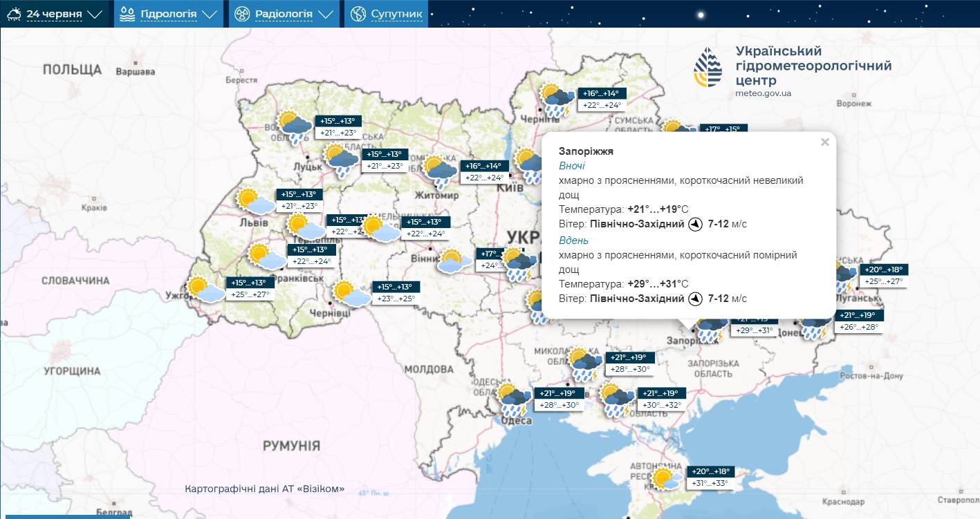Image resolution: width=980 pixels, height=519 pixels.
Task: Click the Одеса thunderstorm weather icon
Action: pos(515,399)
